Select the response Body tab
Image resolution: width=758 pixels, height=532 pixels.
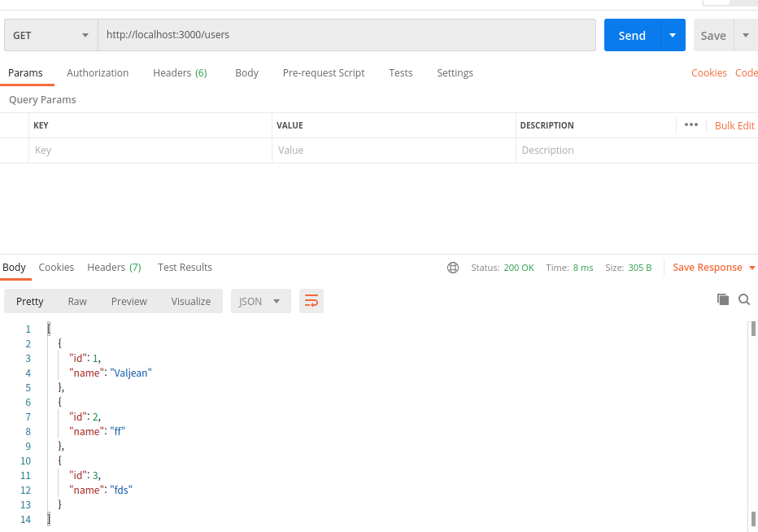14,268
